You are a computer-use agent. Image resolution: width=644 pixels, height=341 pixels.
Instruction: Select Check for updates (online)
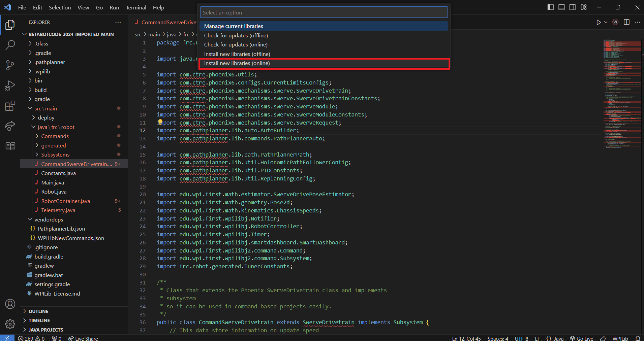tap(324, 44)
